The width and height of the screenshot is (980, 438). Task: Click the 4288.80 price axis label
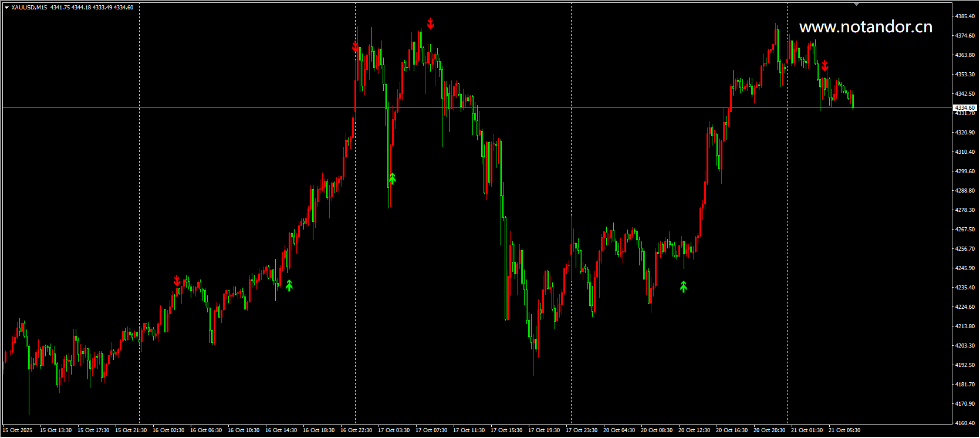(x=965, y=191)
